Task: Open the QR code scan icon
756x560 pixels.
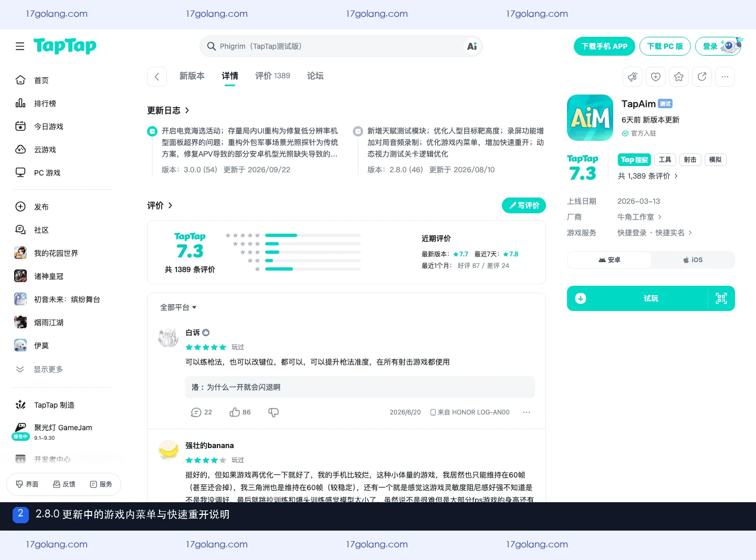Action: (x=721, y=298)
